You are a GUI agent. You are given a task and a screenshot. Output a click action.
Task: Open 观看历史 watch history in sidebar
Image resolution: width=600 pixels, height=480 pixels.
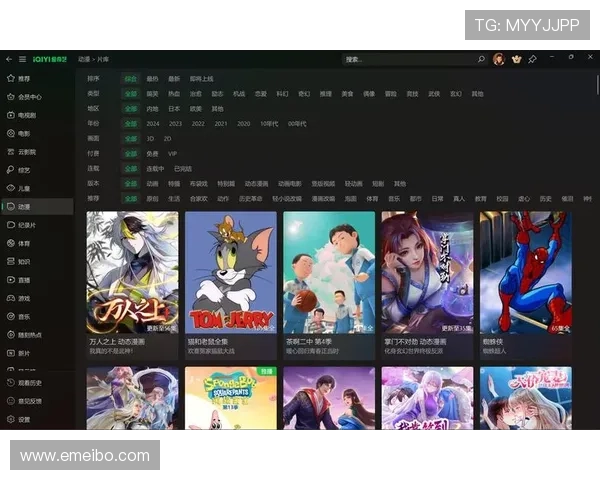[30, 383]
